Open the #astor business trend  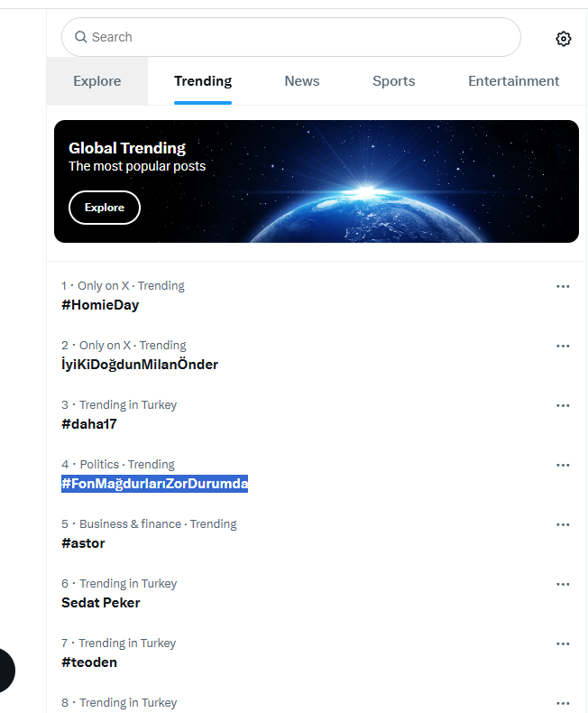[x=83, y=543]
